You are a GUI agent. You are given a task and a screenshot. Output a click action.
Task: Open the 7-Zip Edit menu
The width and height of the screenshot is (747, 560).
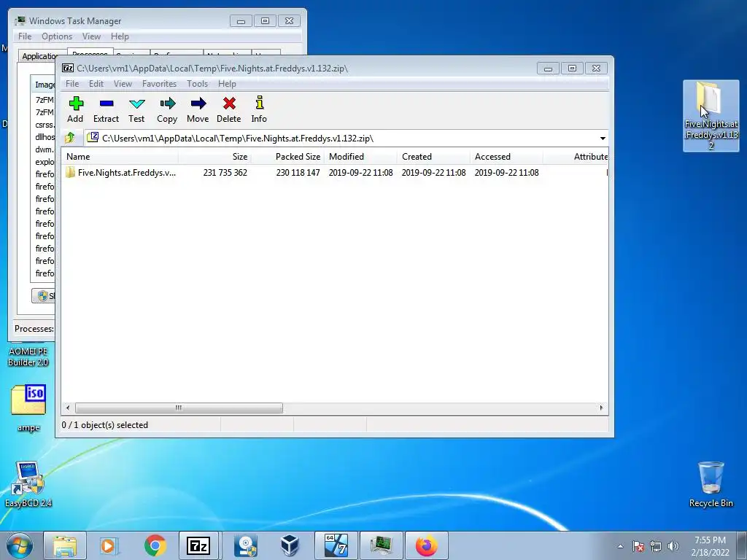pyautogui.click(x=96, y=84)
